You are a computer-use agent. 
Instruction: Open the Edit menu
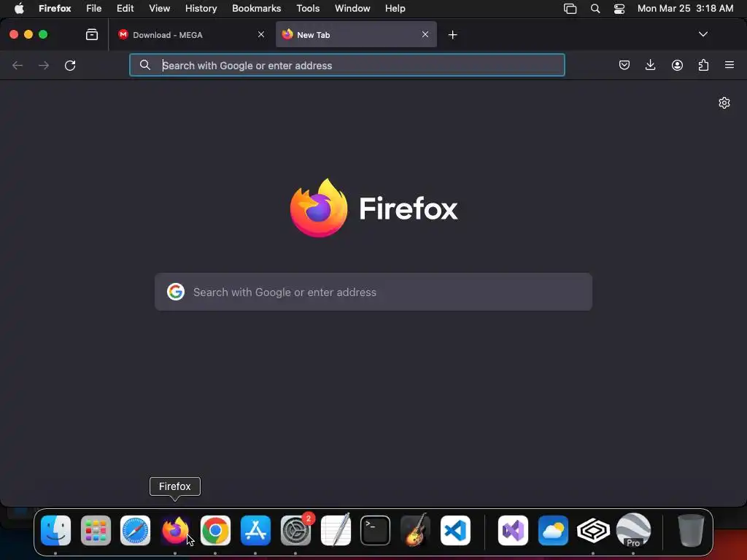(125, 9)
